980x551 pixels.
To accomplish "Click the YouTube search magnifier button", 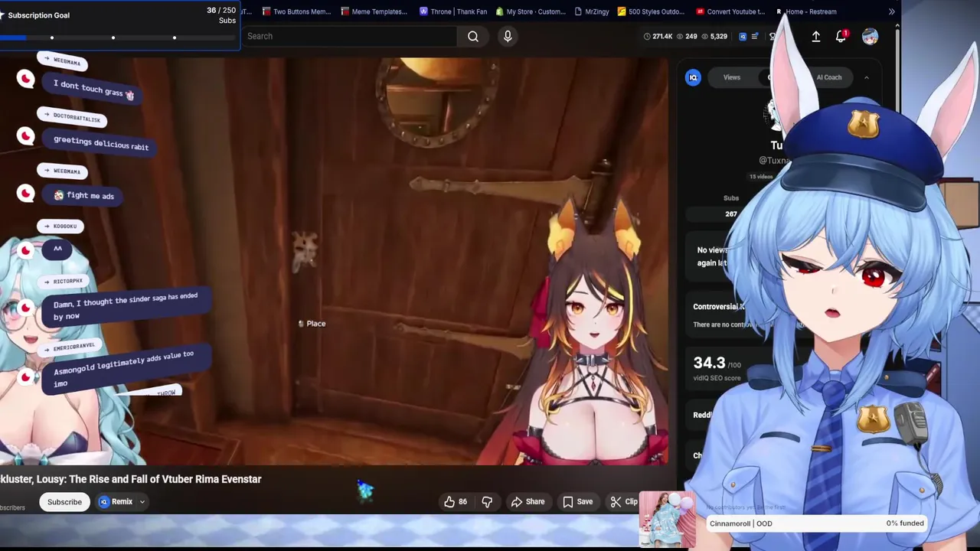I will 473,36.
